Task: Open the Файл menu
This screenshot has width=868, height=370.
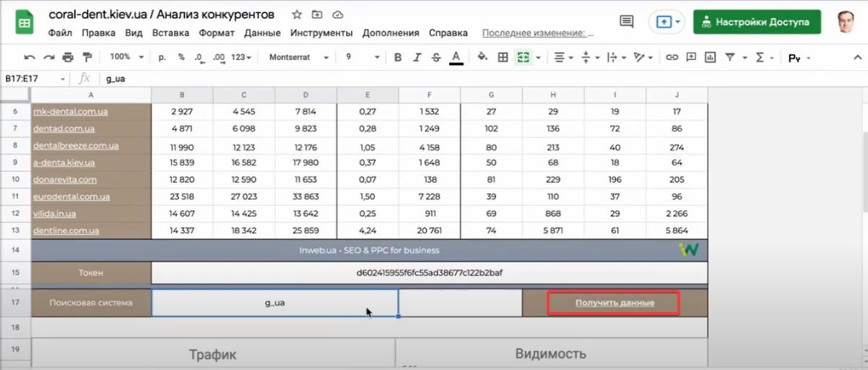Action: tap(60, 33)
